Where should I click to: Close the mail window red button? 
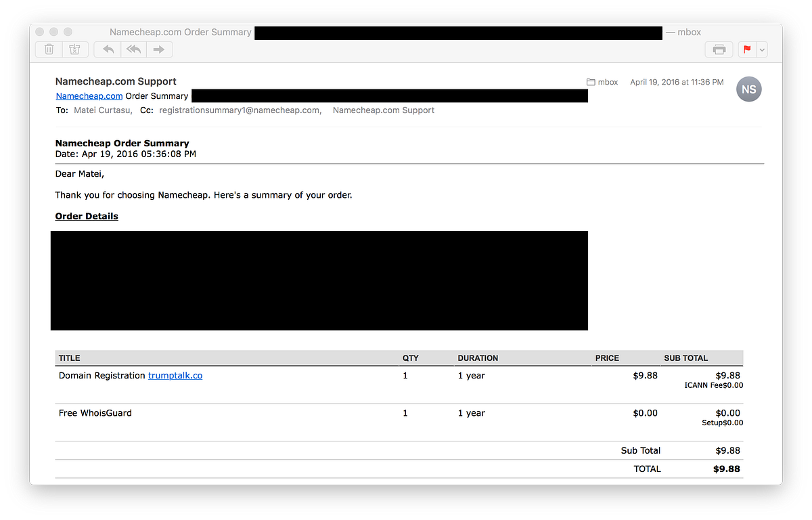[x=40, y=32]
